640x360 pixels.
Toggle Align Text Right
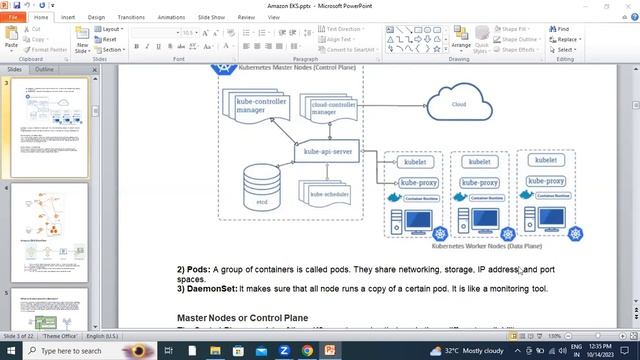coord(268,46)
